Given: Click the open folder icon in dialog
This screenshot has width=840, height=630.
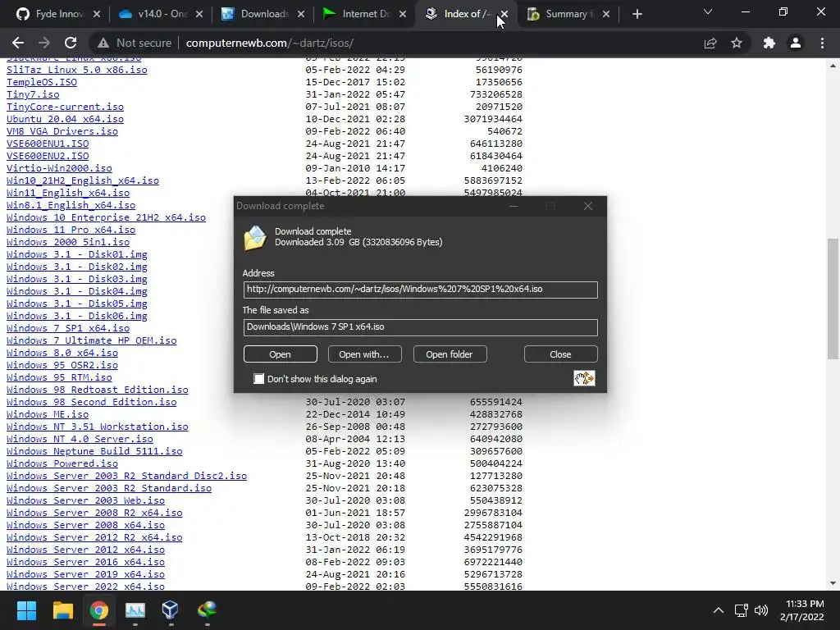Looking at the screenshot, I should [x=255, y=238].
